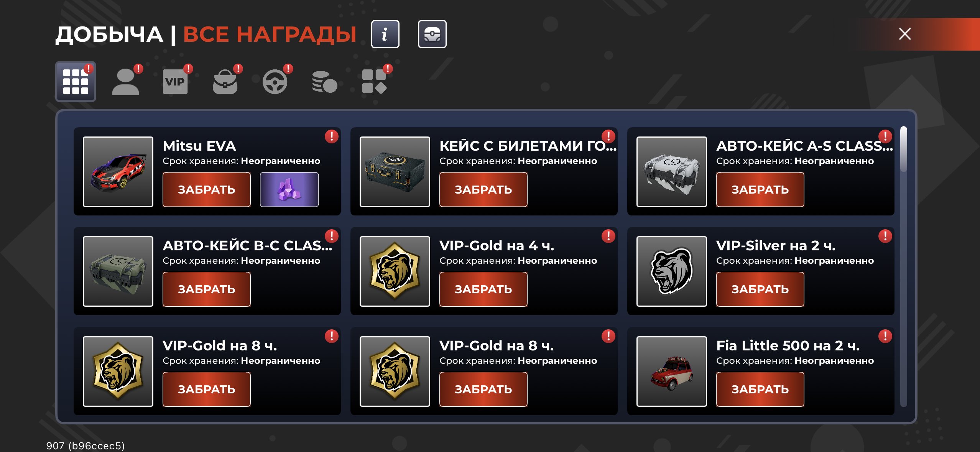The height and width of the screenshot is (452, 980).
Task: Claim the VIP-Gold на 4 ч. reward
Action: pyautogui.click(x=483, y=289)
